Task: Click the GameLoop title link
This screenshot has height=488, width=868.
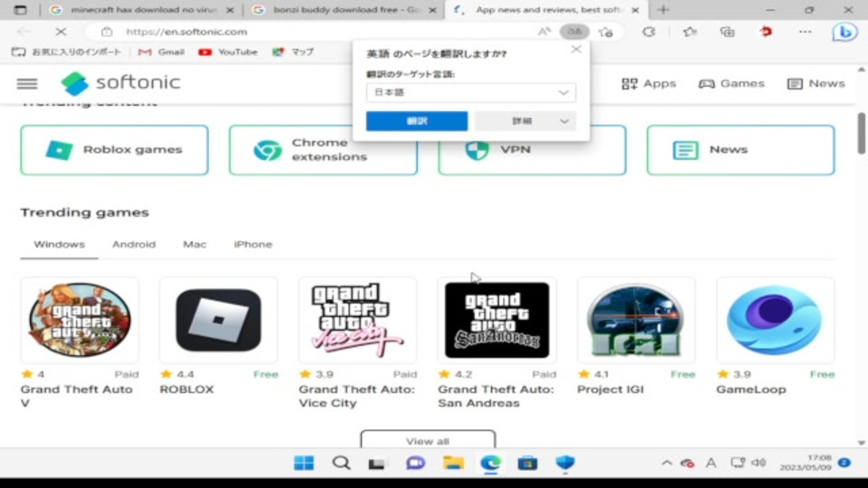Action: pos(751,389)
